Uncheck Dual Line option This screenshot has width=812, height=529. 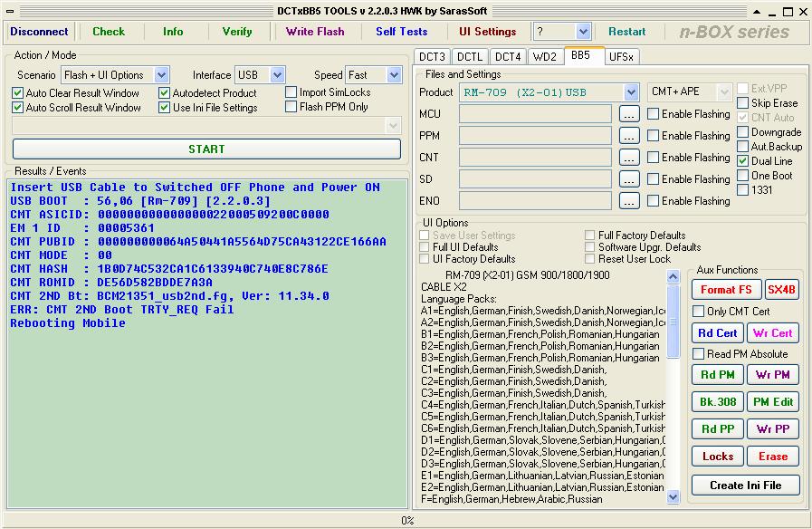(742, 161)
